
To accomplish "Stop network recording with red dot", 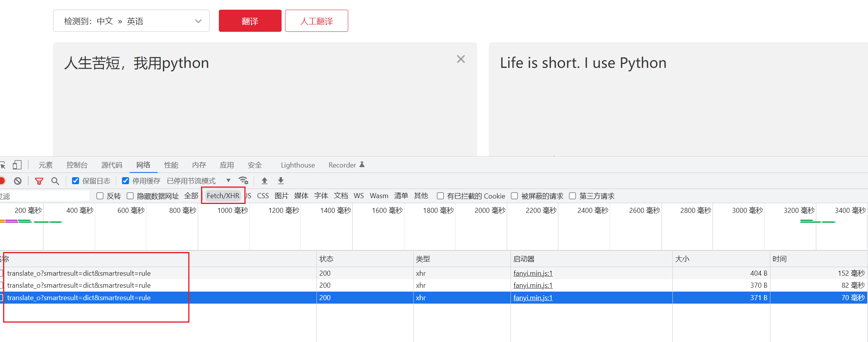I will point(2,181).
